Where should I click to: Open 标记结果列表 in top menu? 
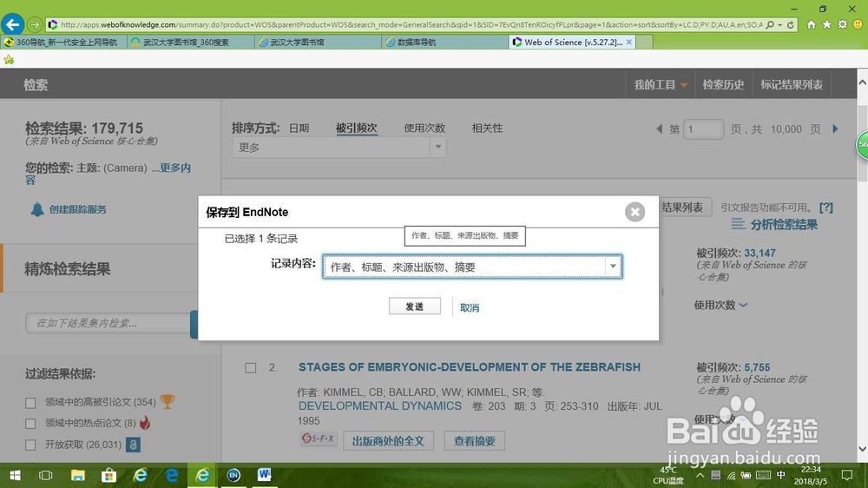pos(792,85)
